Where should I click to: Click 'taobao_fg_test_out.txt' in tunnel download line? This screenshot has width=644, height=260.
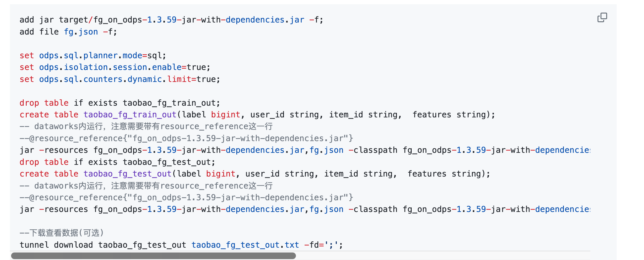(x=245, y=245)
